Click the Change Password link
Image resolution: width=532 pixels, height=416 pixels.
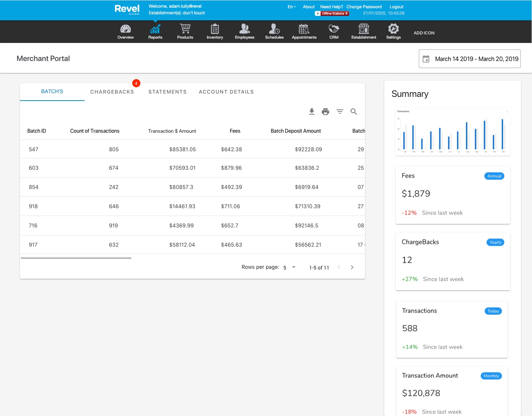click(x=364, y=7)
